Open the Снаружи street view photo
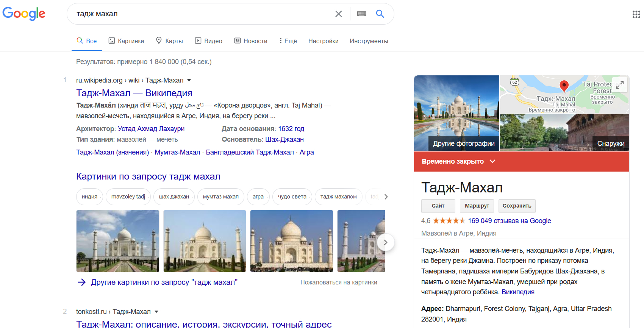The width and height of the screenshot is (644, 328). tap(564, 133)
